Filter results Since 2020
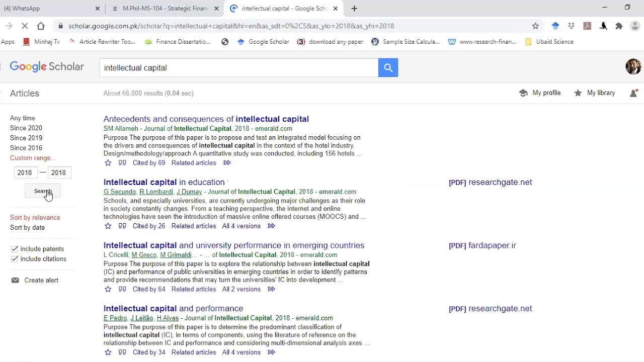Viewport: 644px width, 362px height. 26,128
